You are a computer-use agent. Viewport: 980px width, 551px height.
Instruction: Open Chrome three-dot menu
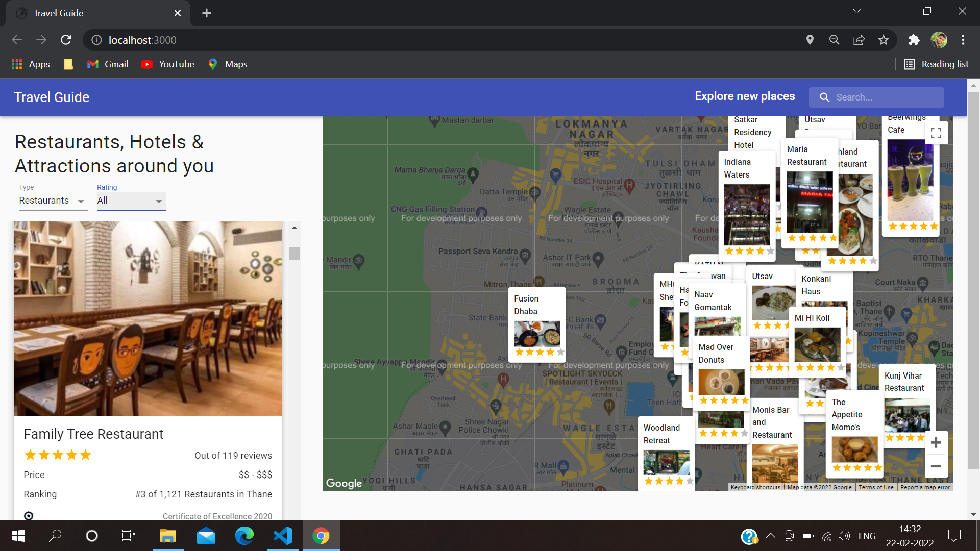tap(963, 40)
